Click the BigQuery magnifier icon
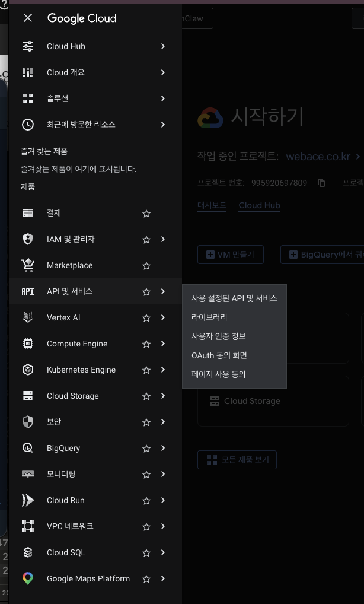Image resolution: width=364 pixels, height=604 pixels. pos(28,448)
